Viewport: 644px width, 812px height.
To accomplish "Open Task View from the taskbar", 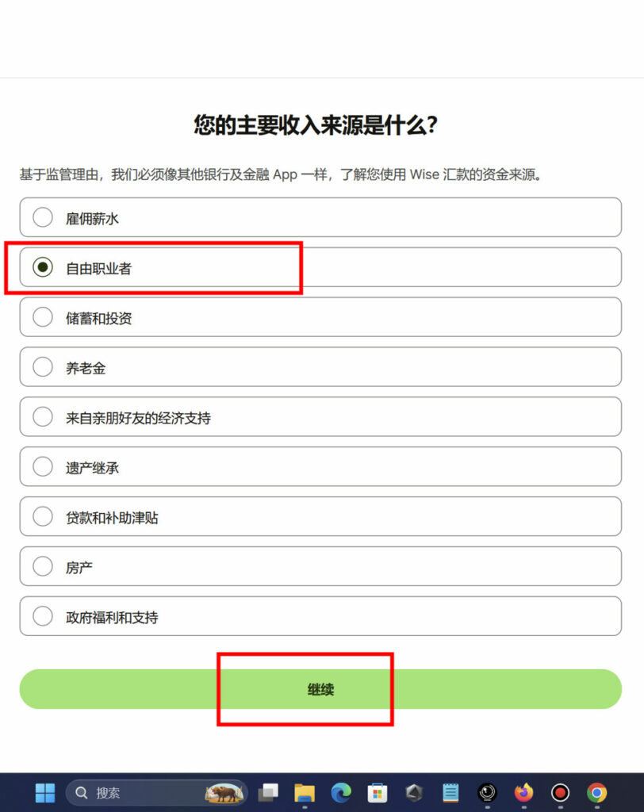I will [x=269, y=792].
